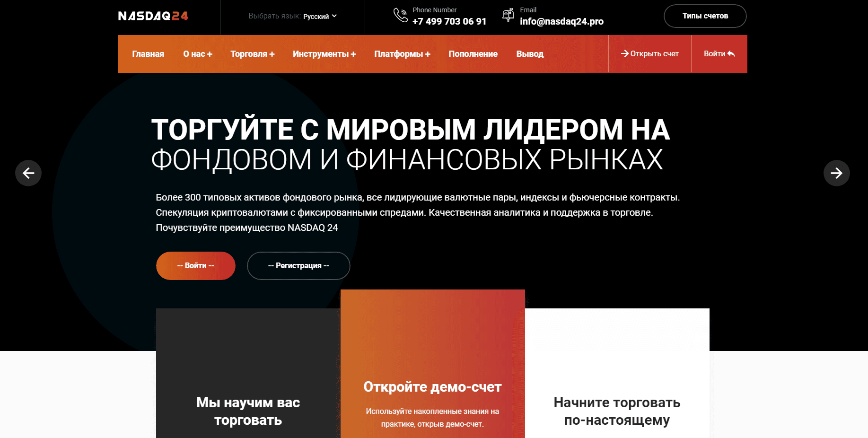Click Войти in the orange navbar
This screenshot has width=868, height=438.
pyautogui.click(x=719, y=54)
